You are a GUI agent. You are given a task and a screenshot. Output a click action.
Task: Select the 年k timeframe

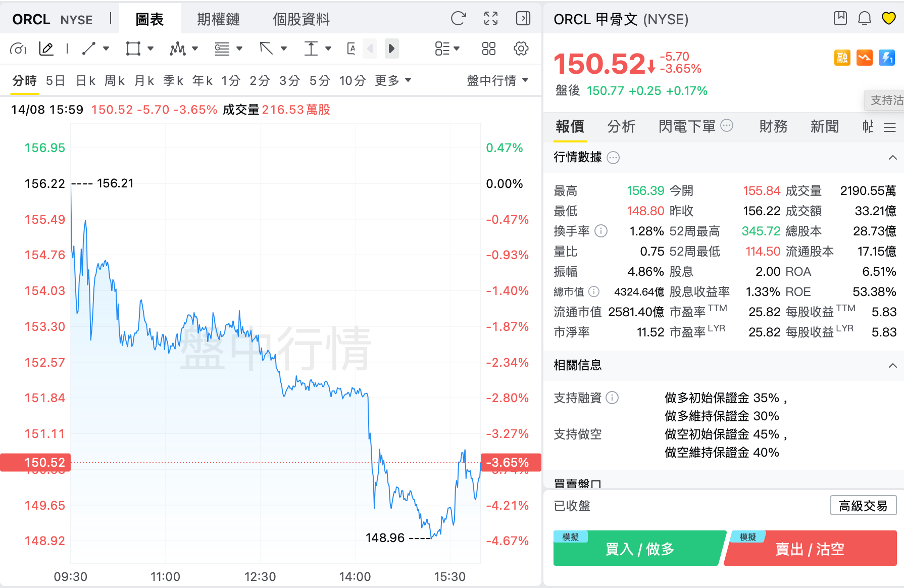(x=203, y=80)
